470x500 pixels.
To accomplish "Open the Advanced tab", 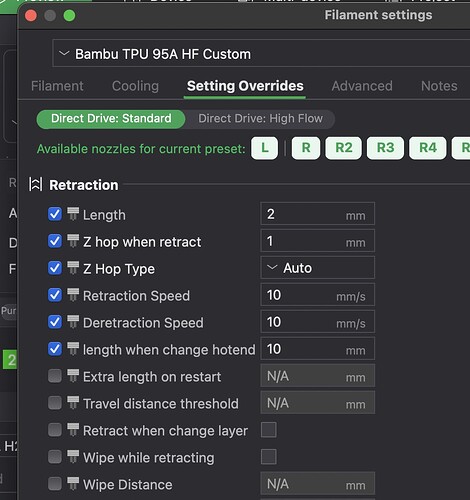I will click(362, 86).
